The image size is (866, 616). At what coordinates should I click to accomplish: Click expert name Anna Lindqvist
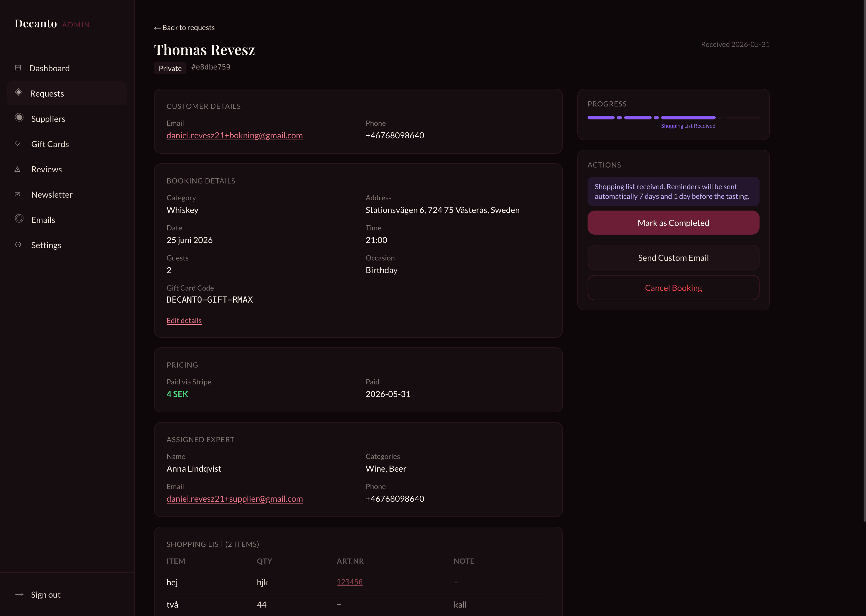(x=194, y=468)
